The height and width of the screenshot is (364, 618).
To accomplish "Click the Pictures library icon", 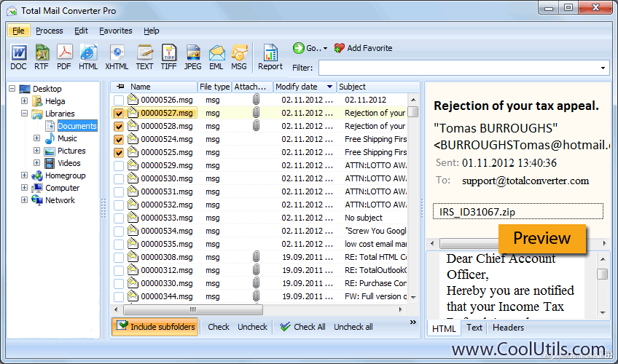I will [50, 151].
